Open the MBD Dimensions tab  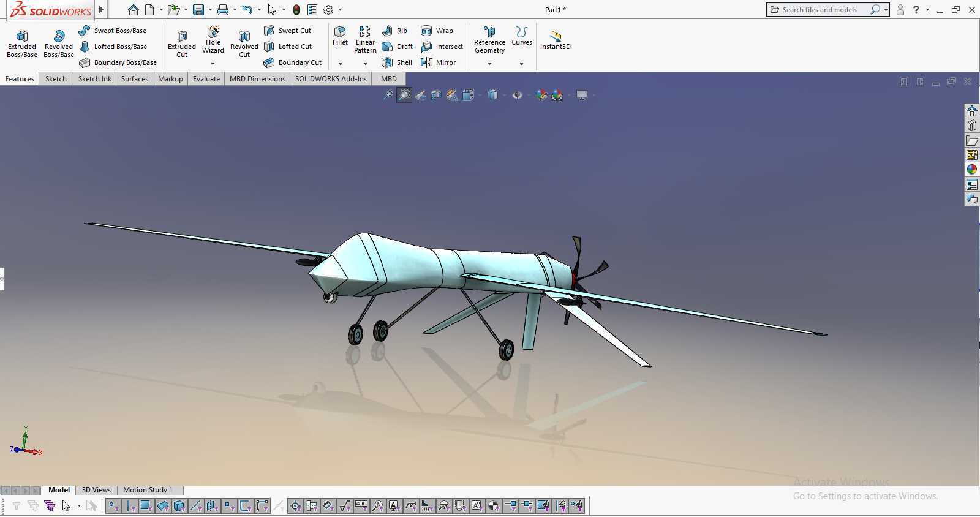[x=257, y=79]
